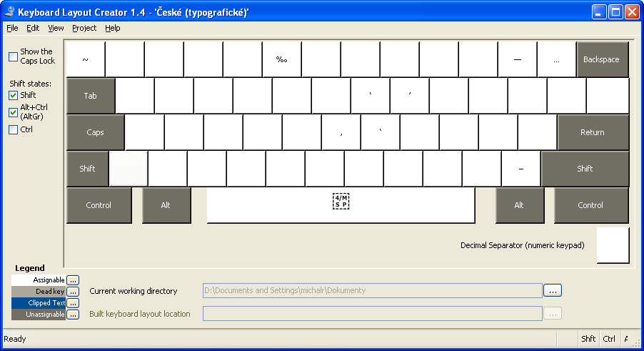This screenshot has height=351, width=644.
Task: Open the browse button for working directory
Action: [x=553, y=290]
